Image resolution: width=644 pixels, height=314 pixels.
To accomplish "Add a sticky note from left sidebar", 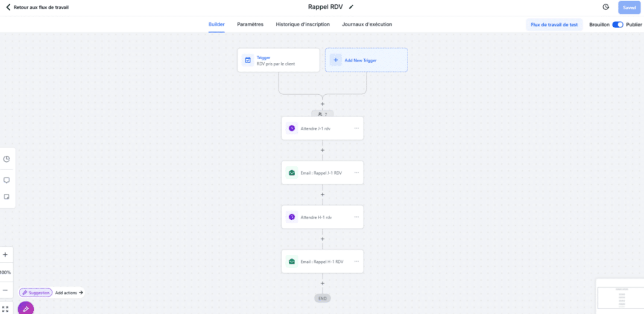I will (6, 197).
